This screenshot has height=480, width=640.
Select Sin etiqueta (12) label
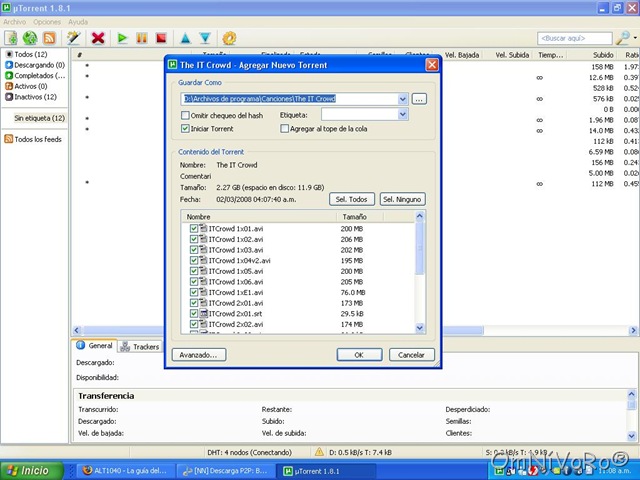pyautogui.click(x=40, y=118)
